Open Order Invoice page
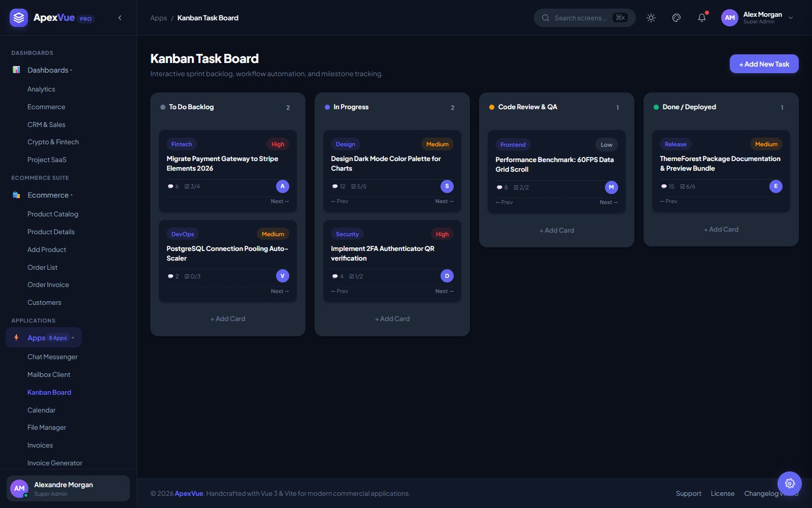Screen dimensions: 812x508 [48, 284]
